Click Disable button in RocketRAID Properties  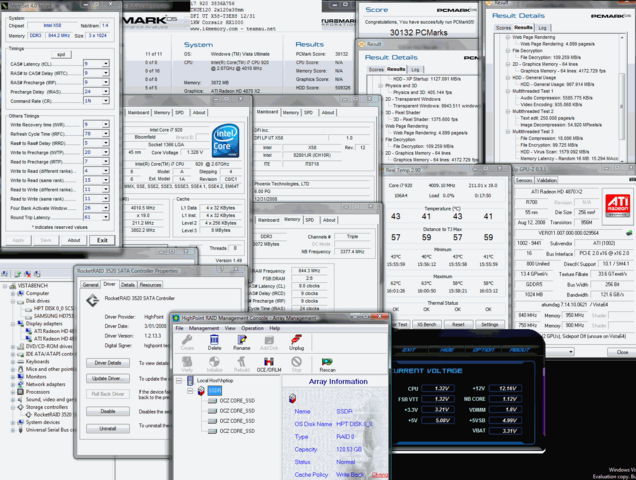108,411
